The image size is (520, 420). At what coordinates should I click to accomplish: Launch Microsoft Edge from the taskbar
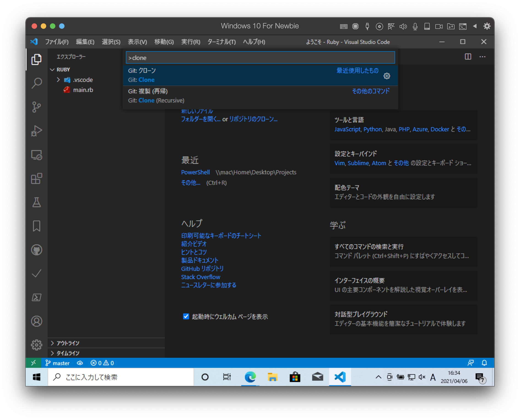250,377
